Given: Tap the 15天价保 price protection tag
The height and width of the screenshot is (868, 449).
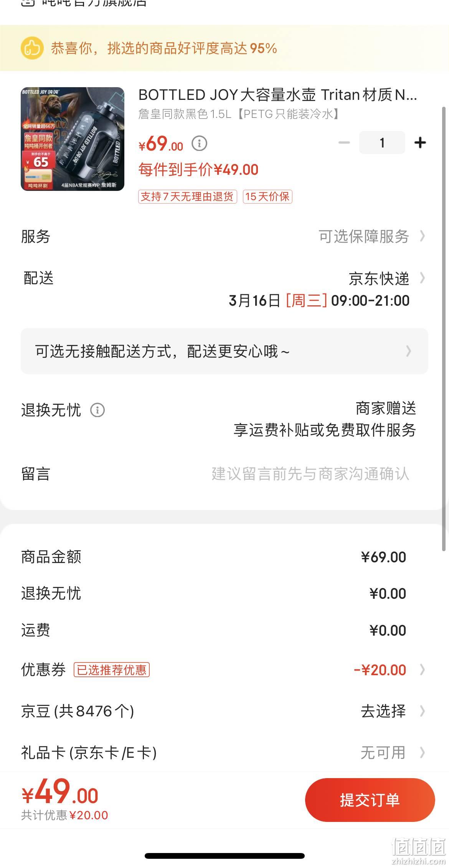Looking at the screenshot, I should coord(267,197).
